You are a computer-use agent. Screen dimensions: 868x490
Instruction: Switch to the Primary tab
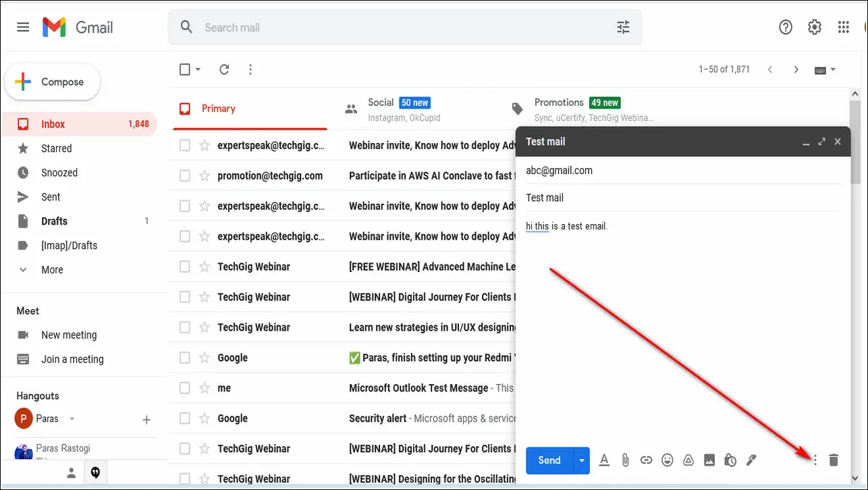(x=250, y=109)
